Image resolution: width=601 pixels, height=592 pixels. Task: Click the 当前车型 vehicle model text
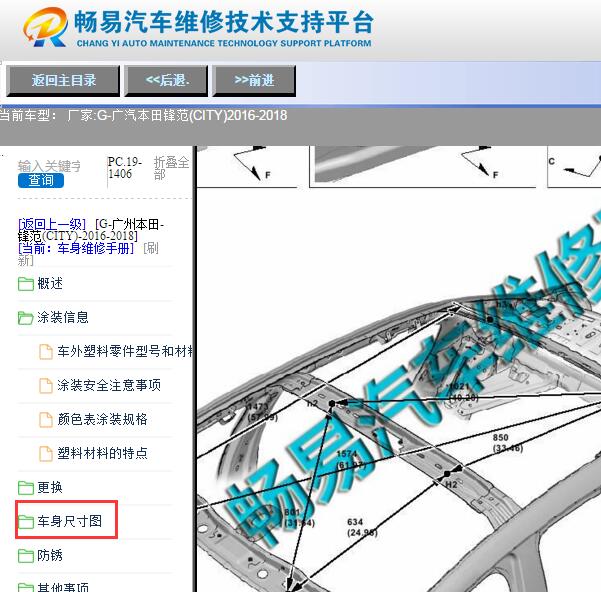click(143, 115)
